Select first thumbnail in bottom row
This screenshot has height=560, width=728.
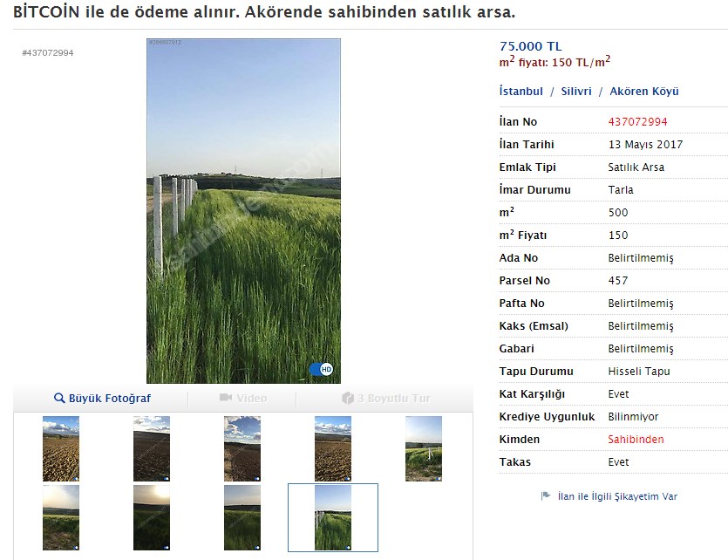[61, 518]
